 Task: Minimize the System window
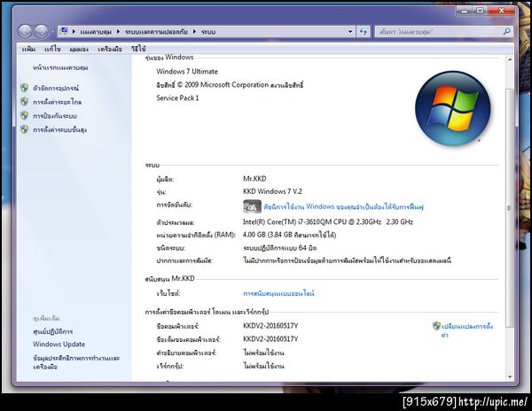(x=464, y=11)
